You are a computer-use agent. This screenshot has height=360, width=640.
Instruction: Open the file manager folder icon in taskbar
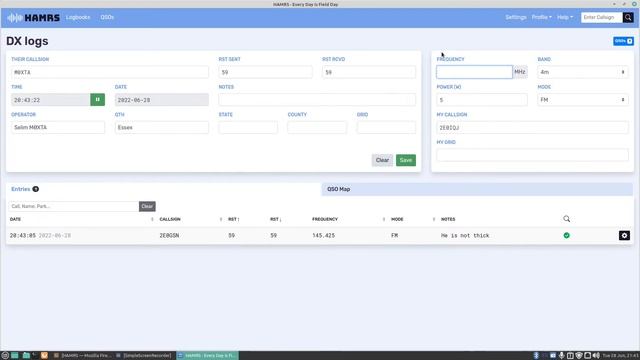click(x=26, y=356)
